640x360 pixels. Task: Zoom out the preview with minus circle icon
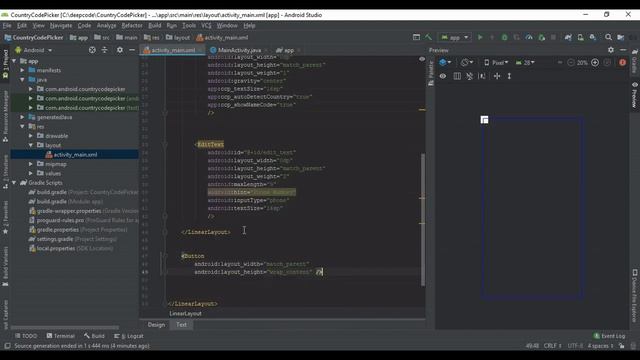pyautogui.click(x=571, y=62)
